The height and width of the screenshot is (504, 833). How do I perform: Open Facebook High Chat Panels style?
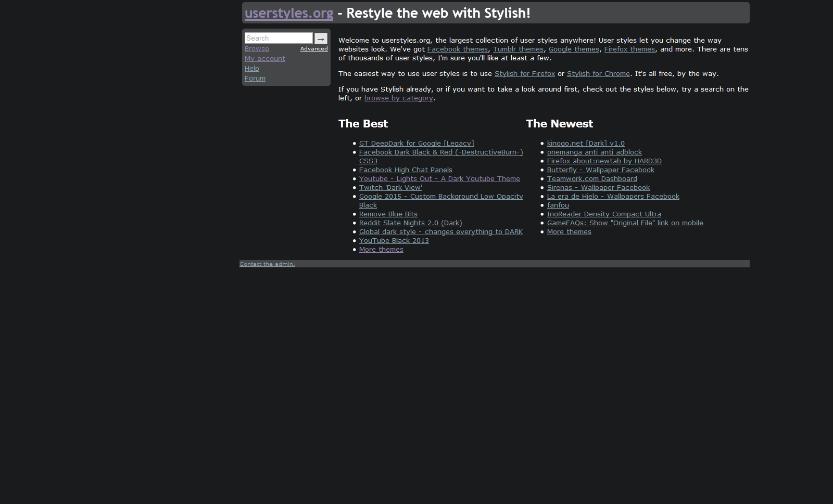click(406, 170)
